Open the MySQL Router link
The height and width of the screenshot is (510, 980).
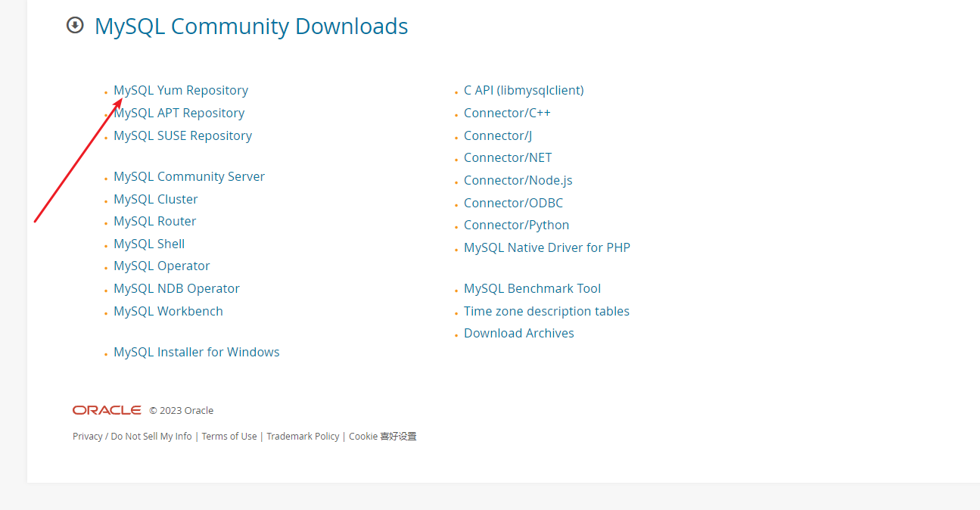tap(155, 221)
